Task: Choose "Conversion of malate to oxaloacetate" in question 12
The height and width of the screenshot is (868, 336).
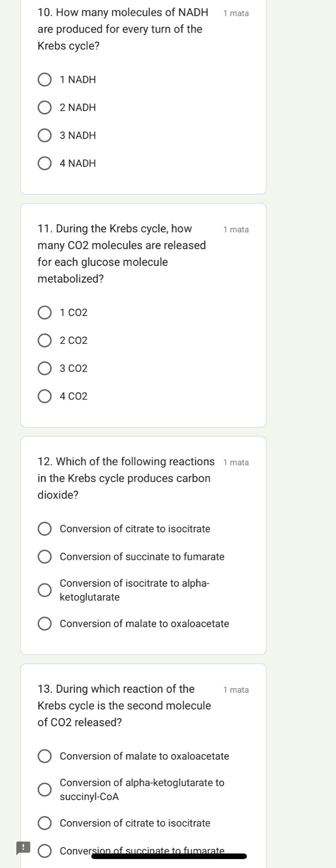Action: tap(44, 623)
